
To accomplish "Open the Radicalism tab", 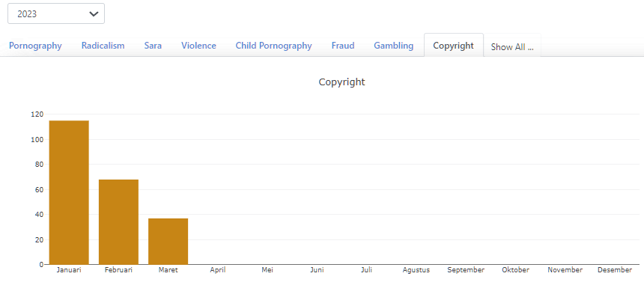I will [103, 46].
